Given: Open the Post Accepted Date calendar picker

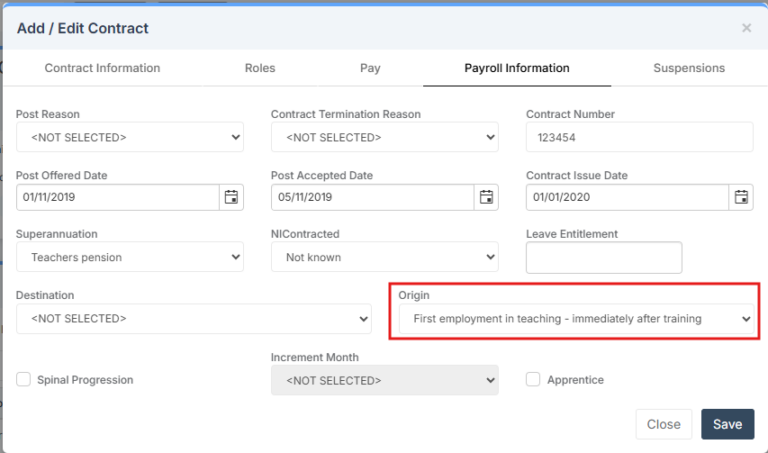Looking at the screenshot, I should [x=486, y=197].
